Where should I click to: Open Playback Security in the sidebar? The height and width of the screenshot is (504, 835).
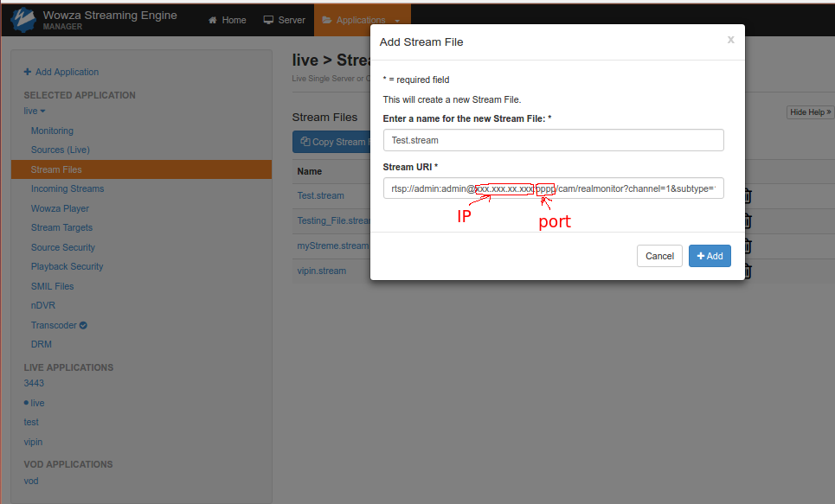pos(67,266)
